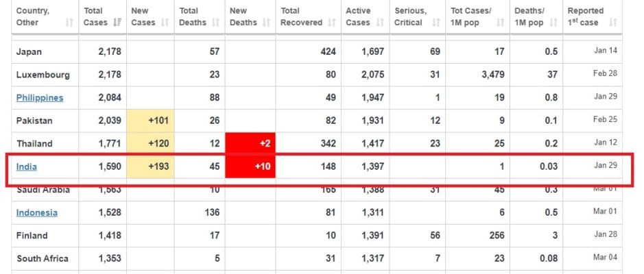
Task: Sort by Deaths/1M pop arrow icon
Action: click(554, 23)
